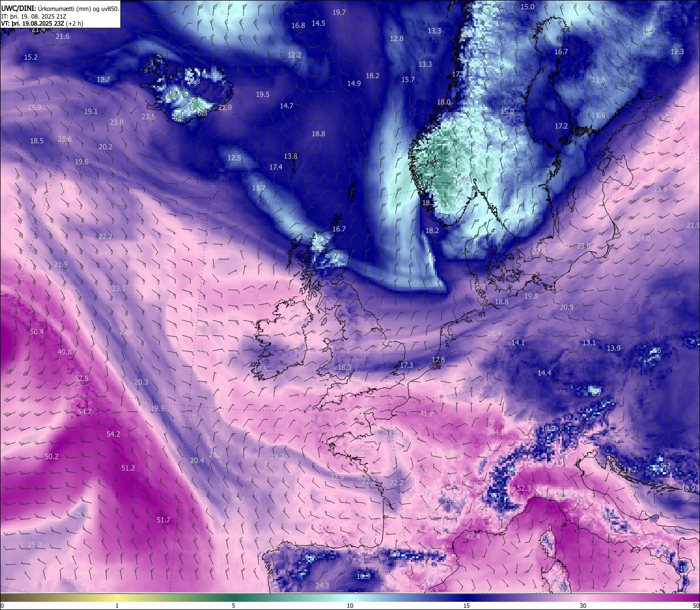Select the 17.4 map value
The width and height of the screenshot is (700, 610).
click(x=276, y=167)
